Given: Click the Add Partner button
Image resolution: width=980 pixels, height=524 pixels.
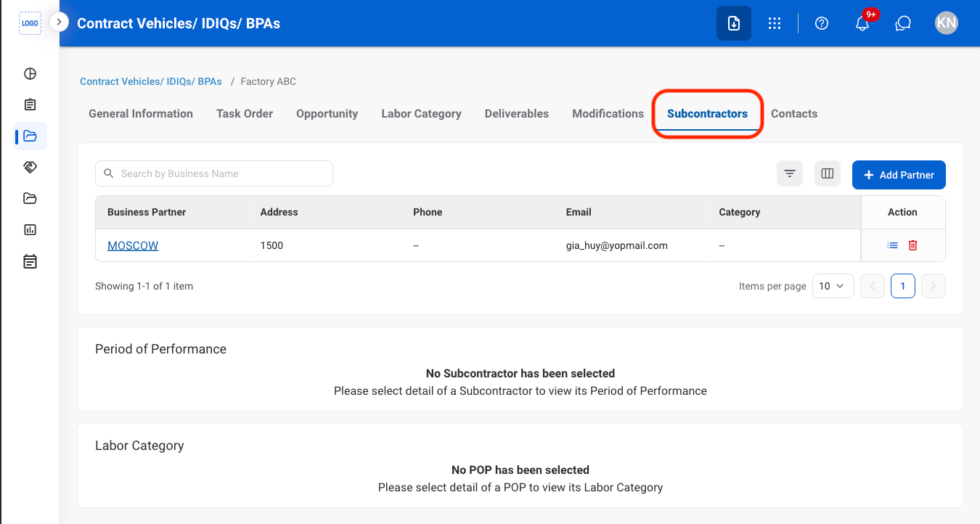Looking at the screenshot, I should [899, 175].
